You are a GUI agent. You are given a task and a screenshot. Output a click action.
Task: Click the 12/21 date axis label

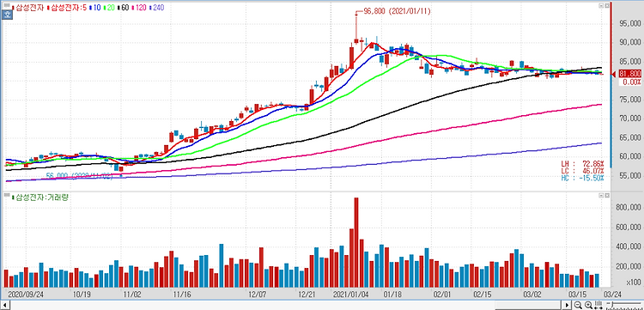tap(308, 295)
